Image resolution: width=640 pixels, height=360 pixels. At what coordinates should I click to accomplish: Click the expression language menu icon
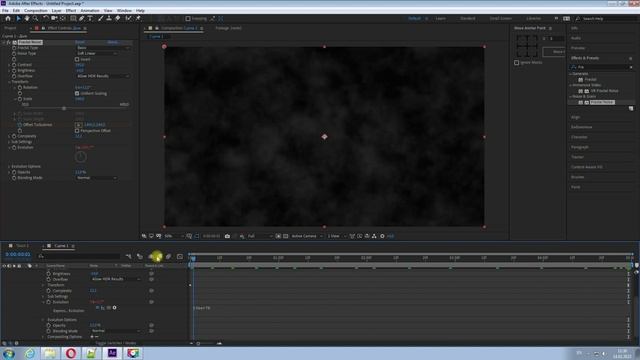[x=115, y=308]
